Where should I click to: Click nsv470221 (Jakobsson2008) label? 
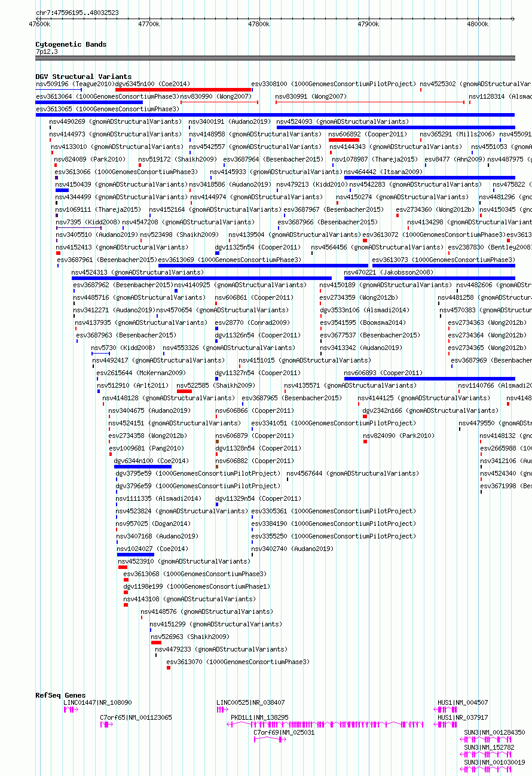(389, 272)
